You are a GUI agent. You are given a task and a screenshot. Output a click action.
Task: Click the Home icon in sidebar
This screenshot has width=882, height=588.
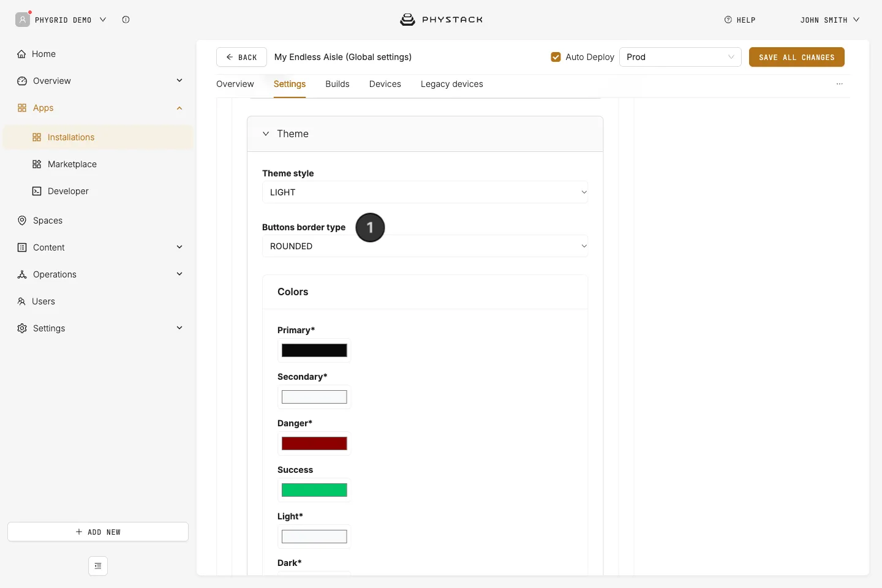pyautogui.click(x=21, y=54)
